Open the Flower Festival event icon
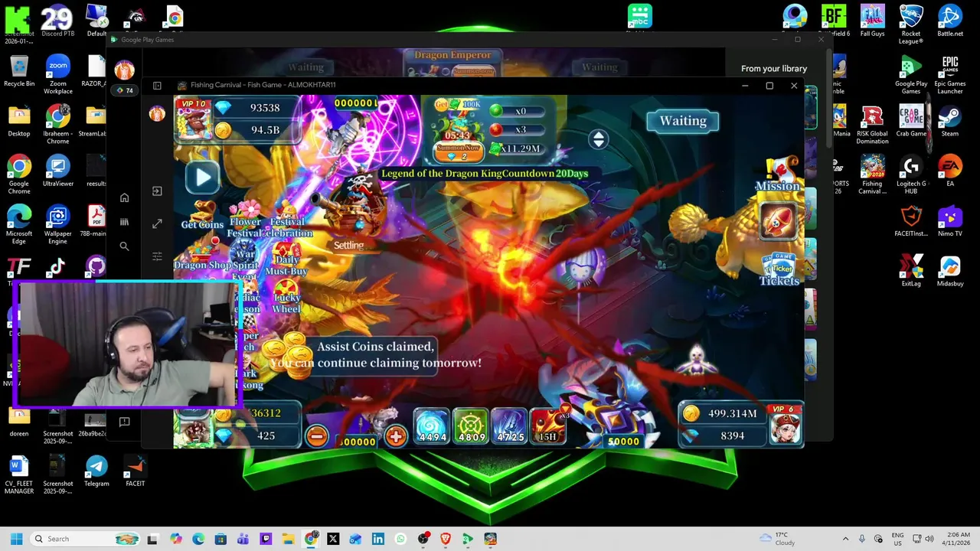Screen dimensions: 980x551 (x=245, y=220)
